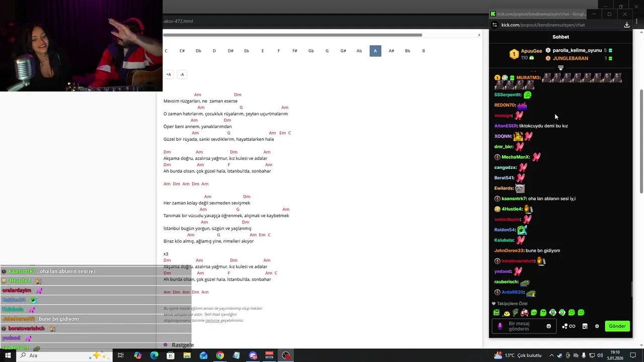Set transpose key to F
The width and height of the screenshot is (644, 362).
coord(279,51)
